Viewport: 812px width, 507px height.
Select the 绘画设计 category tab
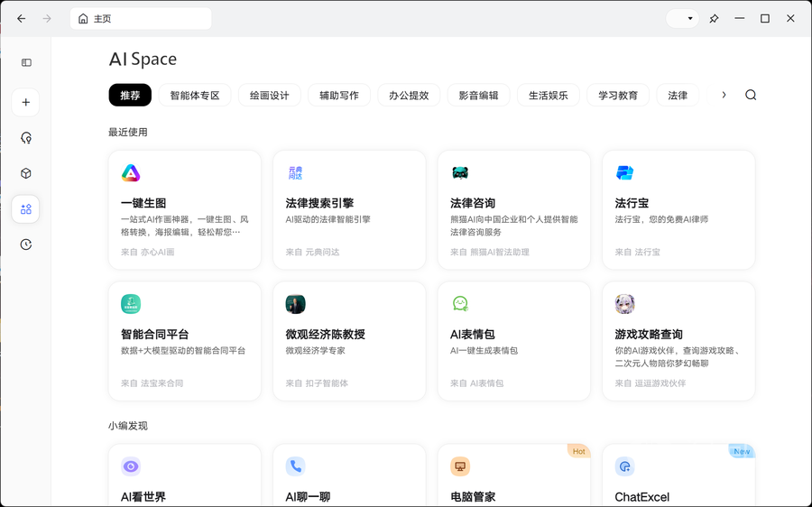pos(269,95)
